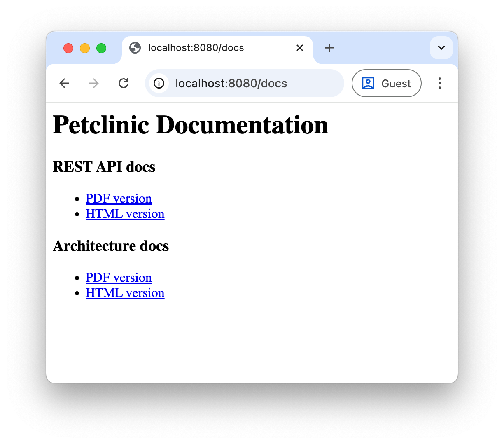Go back using the browser back arrow

64,83
